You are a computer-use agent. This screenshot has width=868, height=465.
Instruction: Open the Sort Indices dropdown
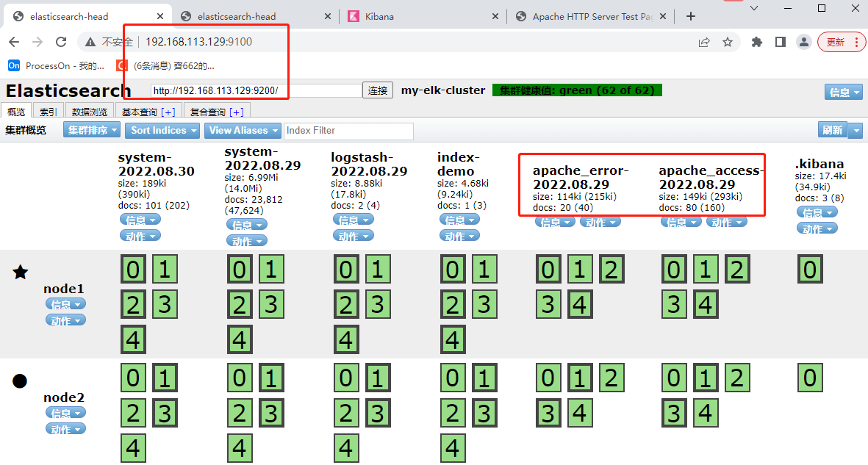pyautogui.click(x=162, y=130)
